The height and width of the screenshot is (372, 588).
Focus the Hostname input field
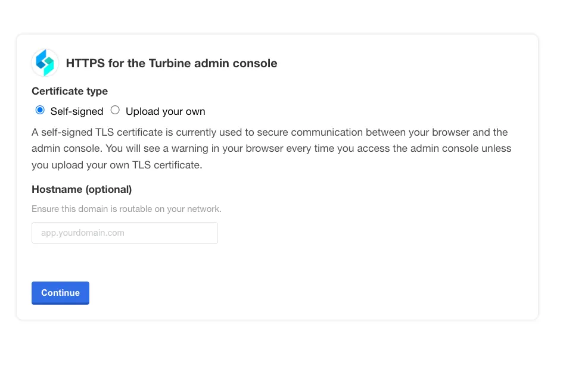[125, 233]
